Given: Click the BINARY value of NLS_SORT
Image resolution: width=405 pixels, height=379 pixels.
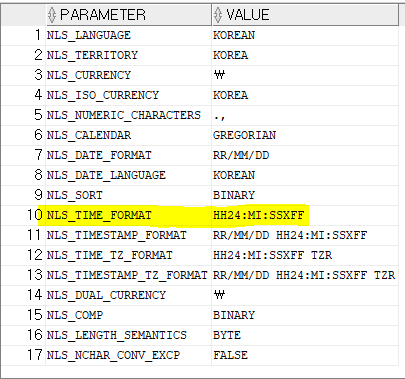Looking at the screenshot, I should pos(305,195).
